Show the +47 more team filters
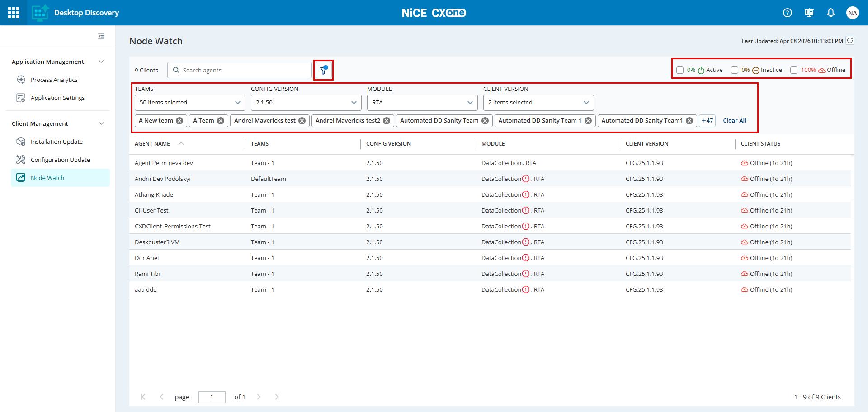868x412 pixels. pos(707,121)
